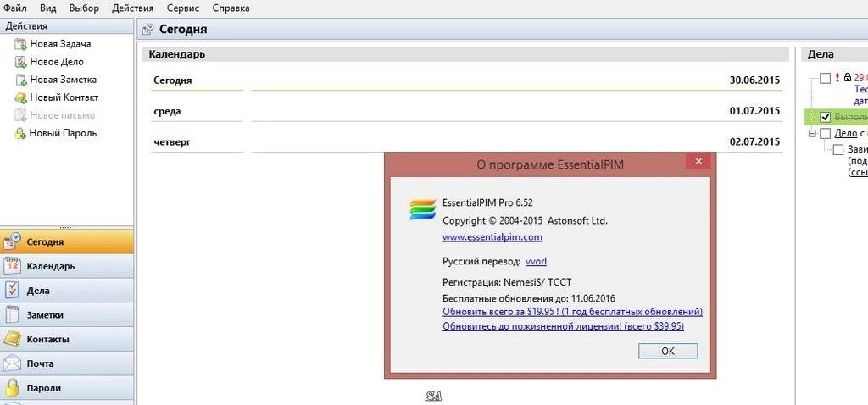Uncheck the completed green-highlighted to-do
Image resolution: width=868 pixels, height=405 pixels.
click(825, 117)
